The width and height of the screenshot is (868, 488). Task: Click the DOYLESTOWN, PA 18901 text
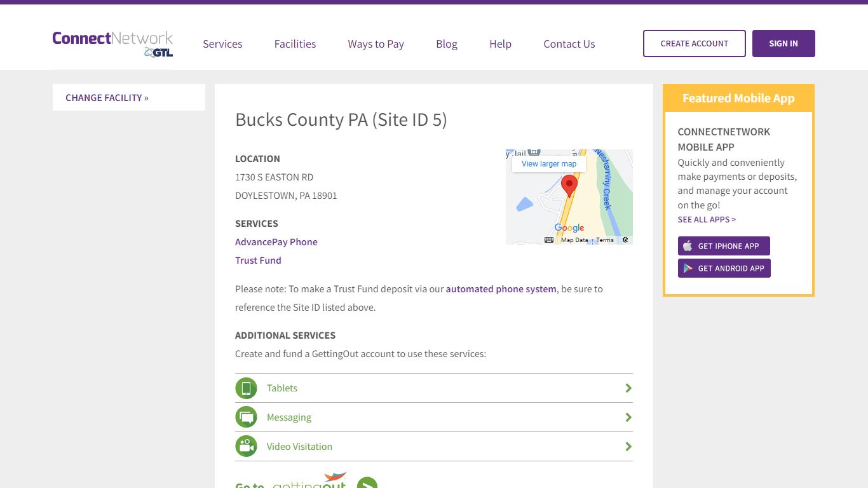(286, 196)
